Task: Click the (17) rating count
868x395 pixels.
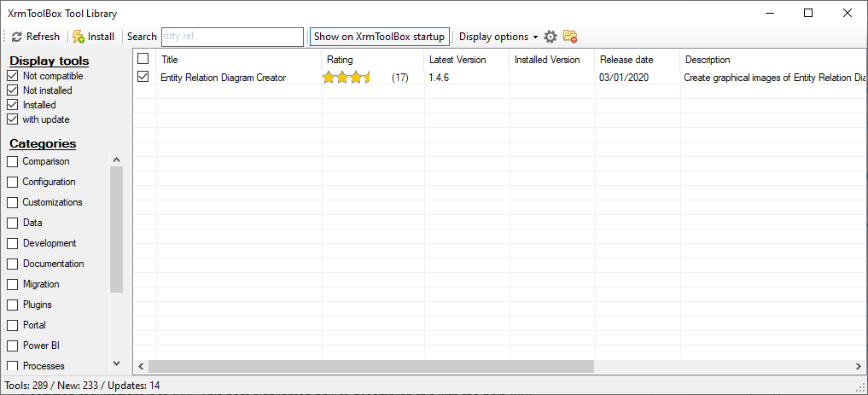Action: click(399, 78)
